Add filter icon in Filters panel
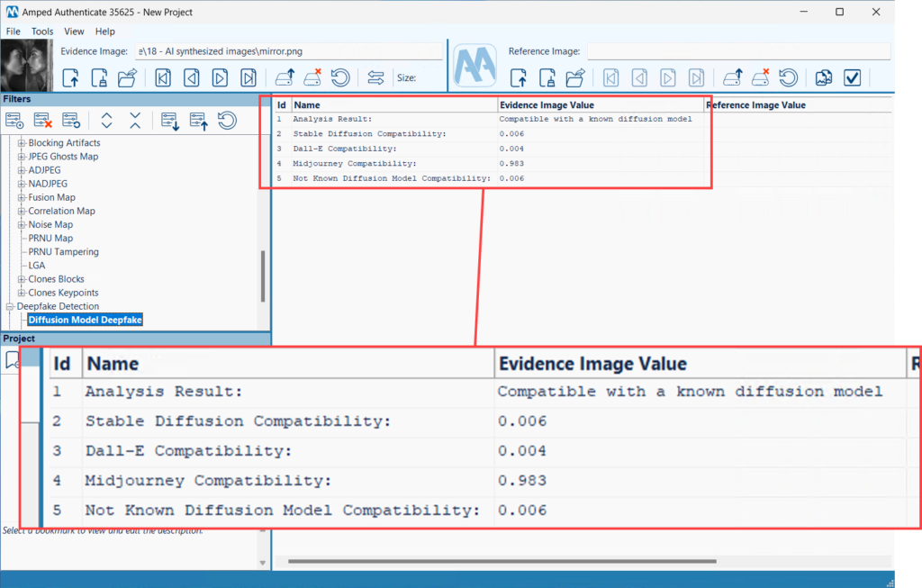 (14, 121)
